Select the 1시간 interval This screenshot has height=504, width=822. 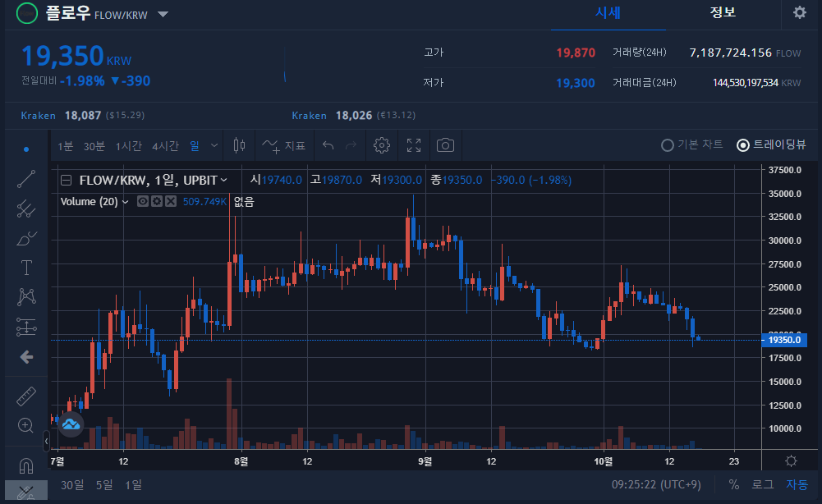click(128, 146)
